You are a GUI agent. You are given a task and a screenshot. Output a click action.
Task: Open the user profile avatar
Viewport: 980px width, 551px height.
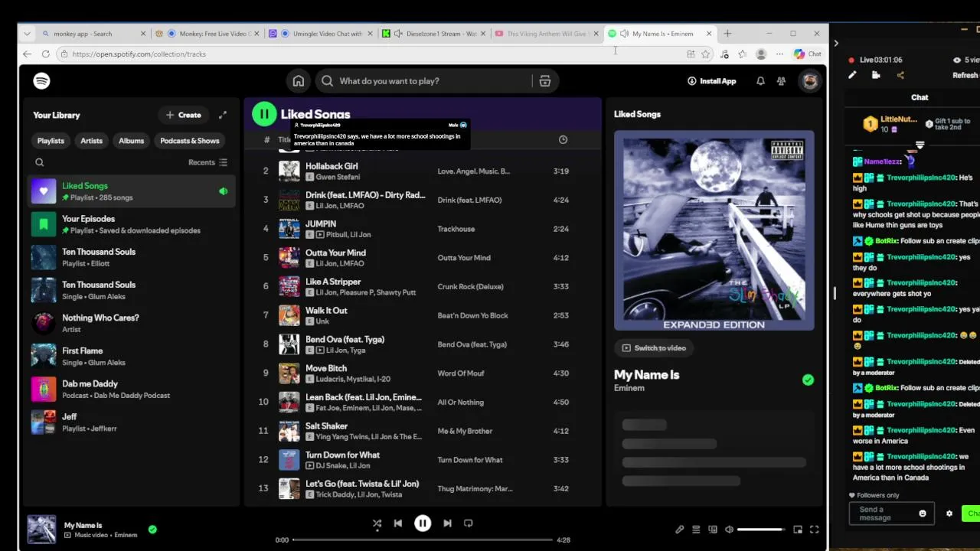[x=810, y=81]
